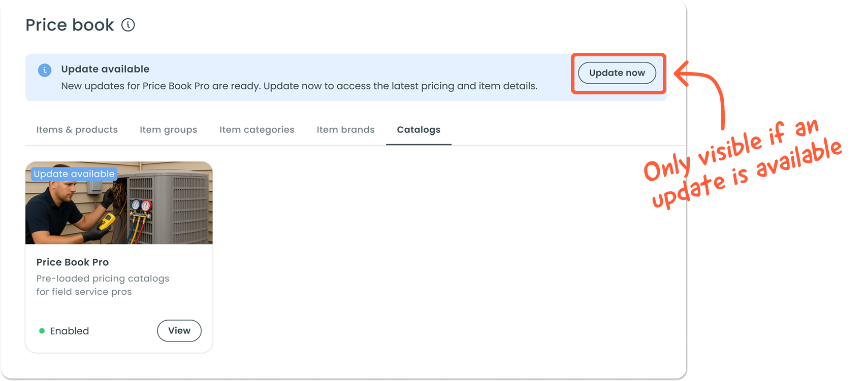Go to the Item brands tab
Screen dimensions: 868x381
point(345,130)
